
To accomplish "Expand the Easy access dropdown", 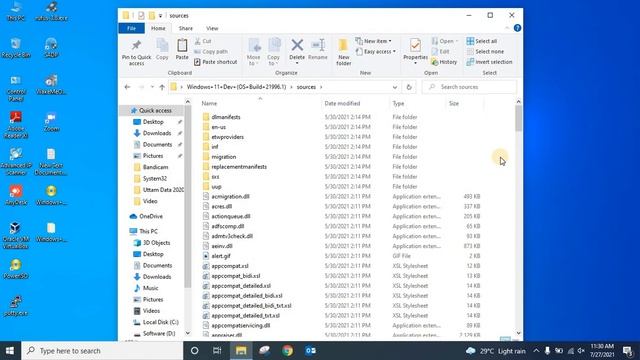I will 394,51.
